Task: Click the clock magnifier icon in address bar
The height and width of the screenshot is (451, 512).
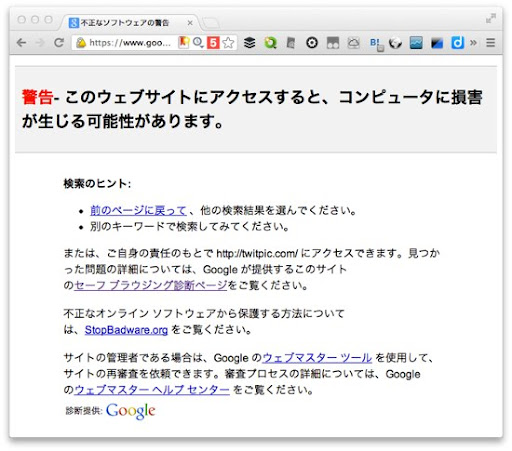Action: (x=198, y=42)
